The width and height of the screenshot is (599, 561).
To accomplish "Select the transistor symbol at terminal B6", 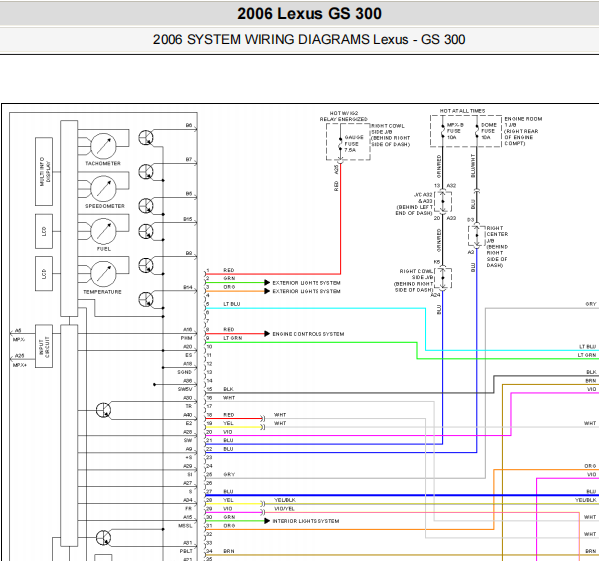I will coord(146,138).
